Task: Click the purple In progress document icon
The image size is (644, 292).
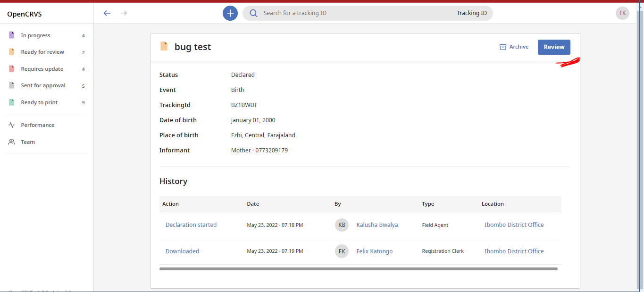Action: [x=11, y=35]
